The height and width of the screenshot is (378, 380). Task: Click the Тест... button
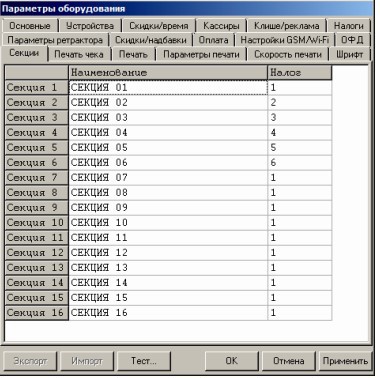click(x=144, y=361)
